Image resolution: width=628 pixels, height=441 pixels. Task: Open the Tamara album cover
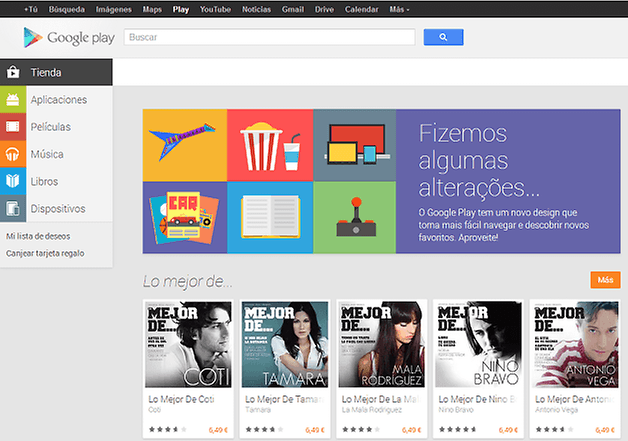pos(285,344)
